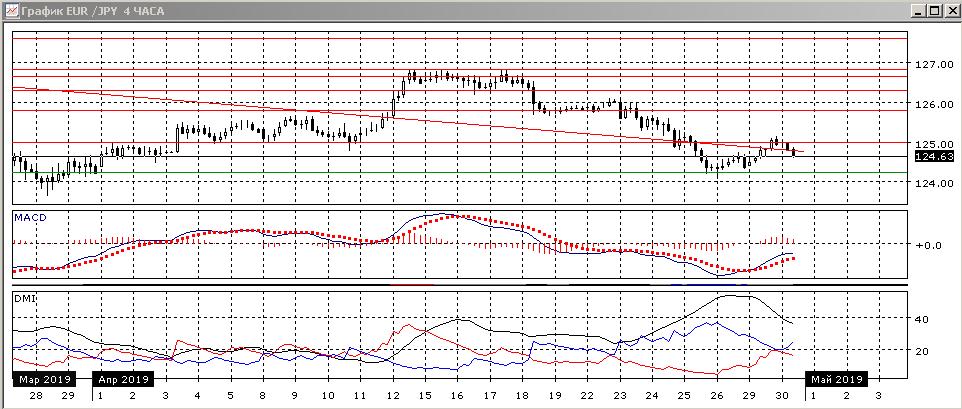
Task: Close the EUR/JPY chart window
Action: pos(950,10)
